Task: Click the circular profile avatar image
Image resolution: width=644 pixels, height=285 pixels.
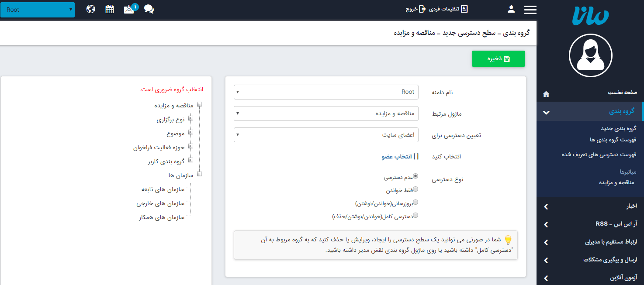Action: pyautogui.click(x=591, y=55)
